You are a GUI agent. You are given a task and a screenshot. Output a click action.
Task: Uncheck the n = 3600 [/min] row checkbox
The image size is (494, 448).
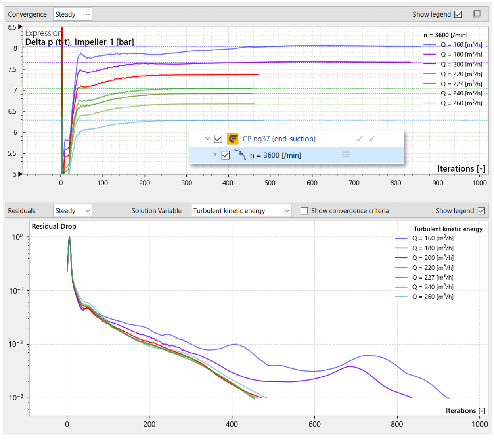coord(226,155)
